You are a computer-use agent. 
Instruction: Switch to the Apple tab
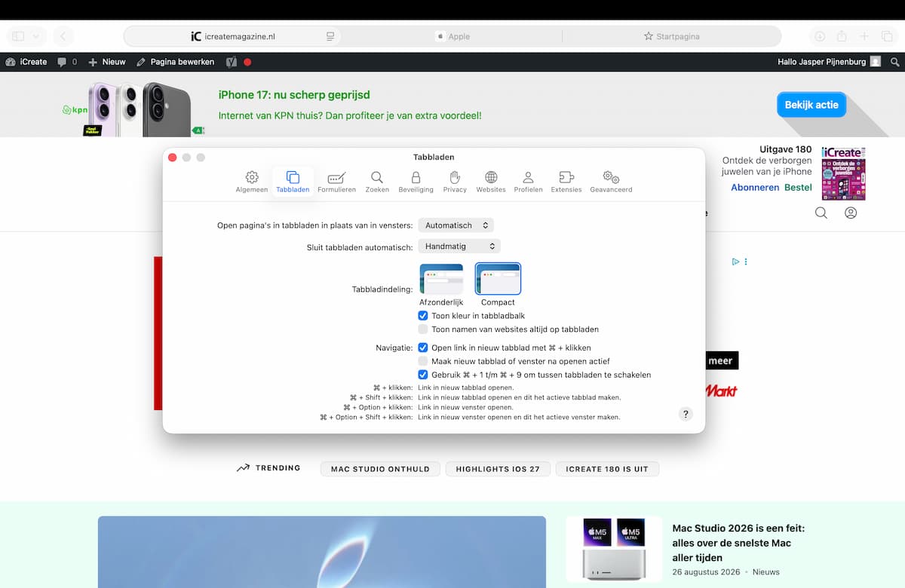(x=452, y=36)
